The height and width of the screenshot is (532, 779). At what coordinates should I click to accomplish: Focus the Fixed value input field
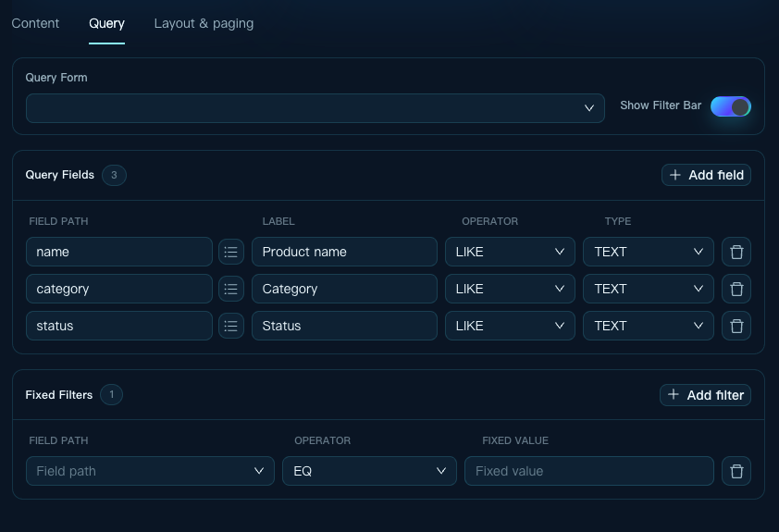coord(588,471)
